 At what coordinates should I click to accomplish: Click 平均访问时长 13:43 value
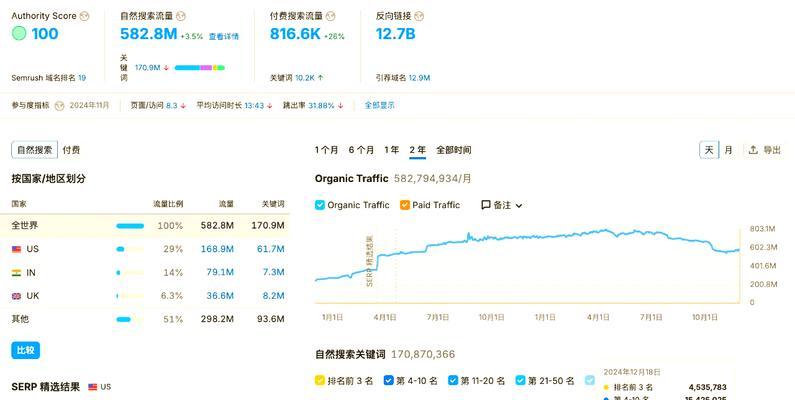[x=254, y=105]
